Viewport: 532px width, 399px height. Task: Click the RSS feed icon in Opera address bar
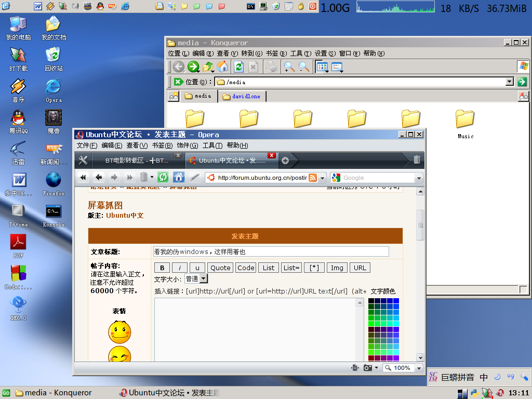(313, 178)
